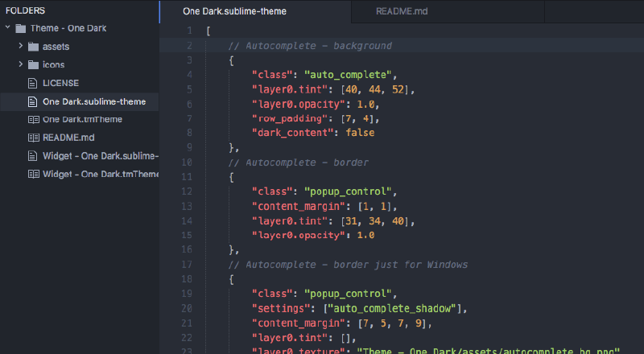Screen dimensions: 644x354
Task: Click the One Dark.tmTheme file icon
Action: click(33, 120)
